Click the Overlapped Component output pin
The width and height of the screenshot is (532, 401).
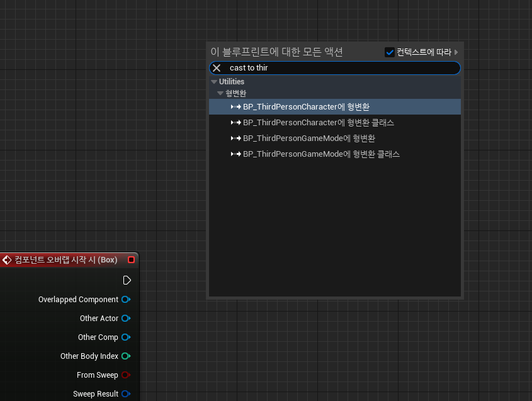[126, 300]
